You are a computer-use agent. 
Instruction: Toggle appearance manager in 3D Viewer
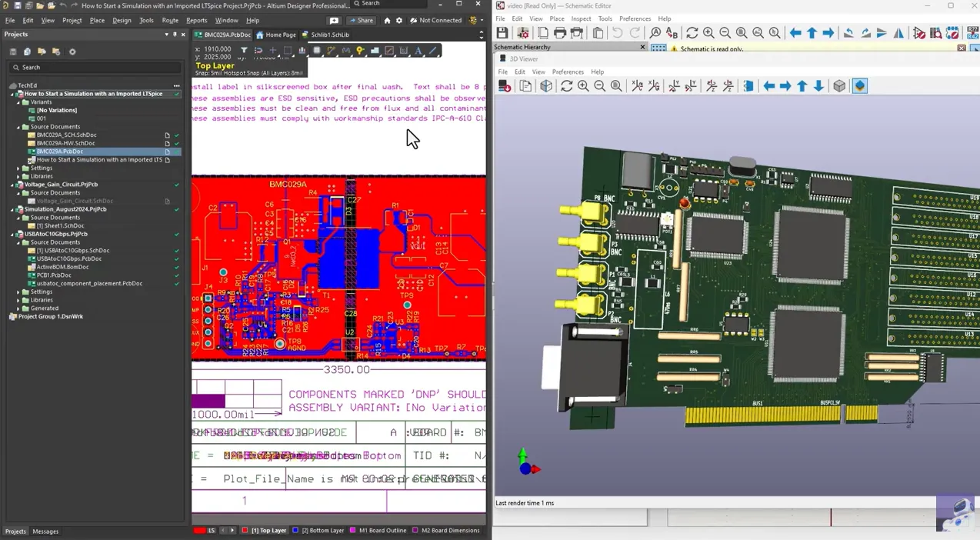860,86
